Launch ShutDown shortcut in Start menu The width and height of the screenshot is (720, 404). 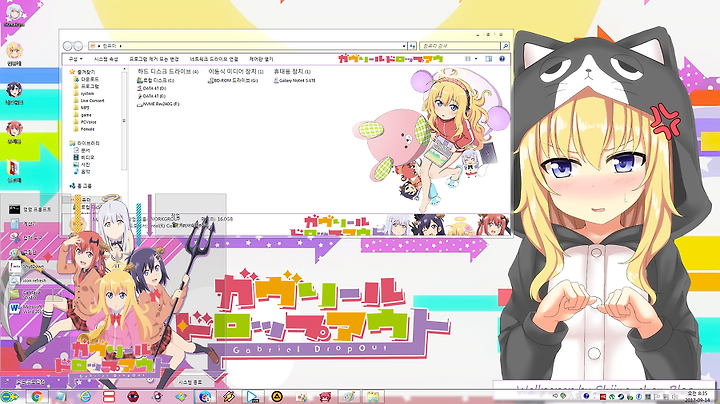pos(28,266)
